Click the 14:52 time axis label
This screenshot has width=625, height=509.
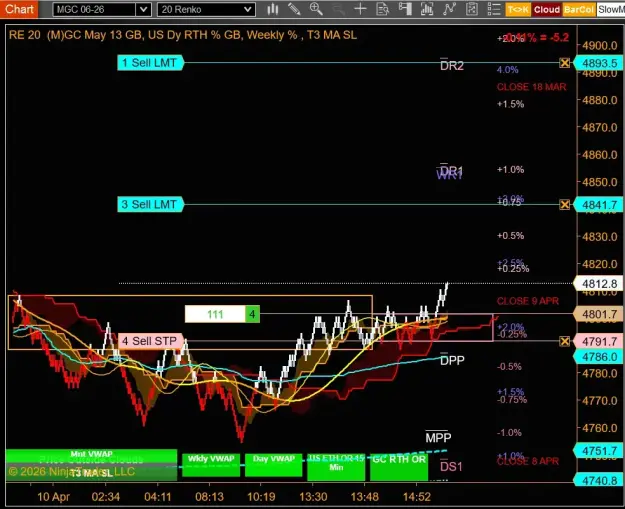tap(417, 497)
